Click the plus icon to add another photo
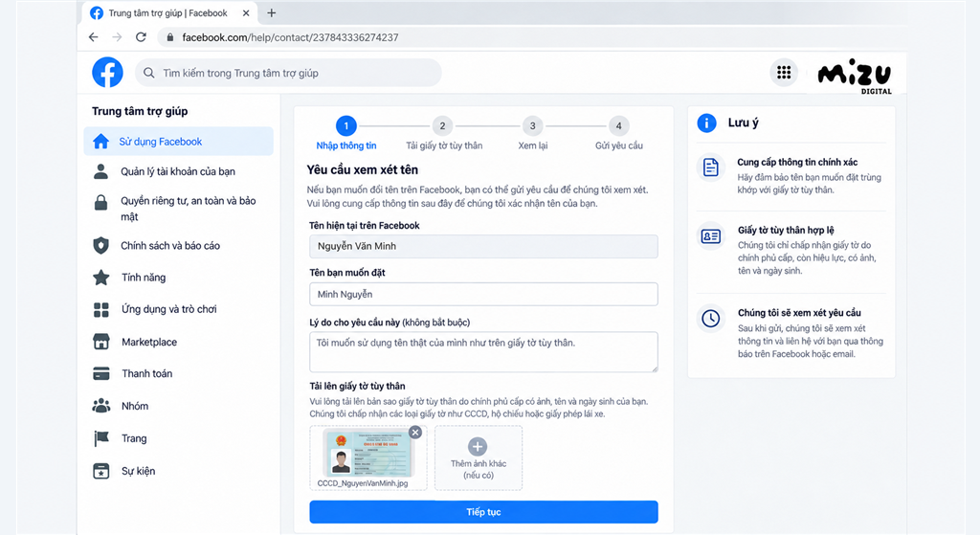 (478, 446)
